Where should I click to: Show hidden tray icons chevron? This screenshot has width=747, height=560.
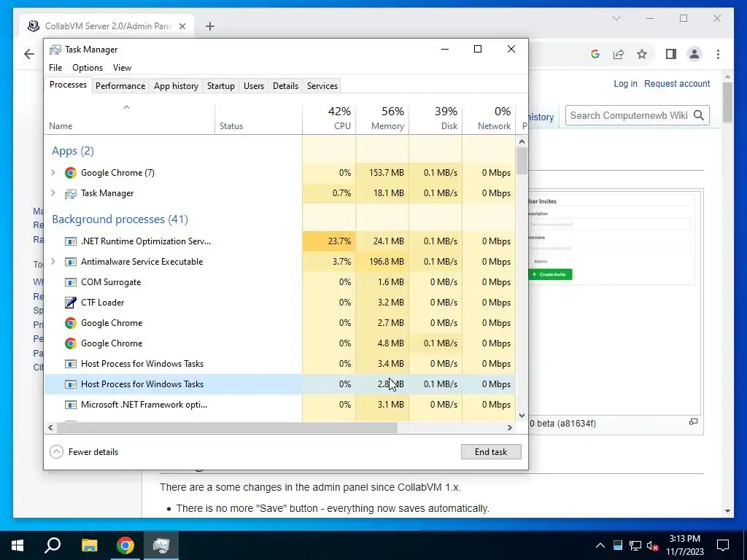(600, 545)
